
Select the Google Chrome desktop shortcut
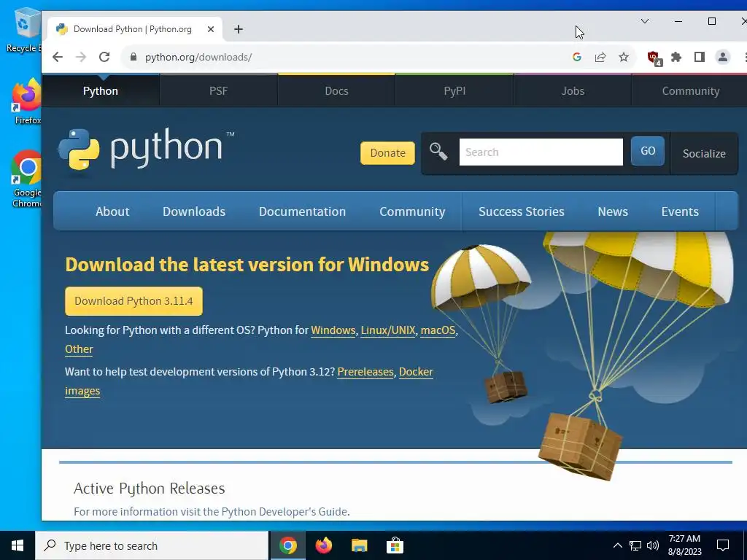[27, 179]
